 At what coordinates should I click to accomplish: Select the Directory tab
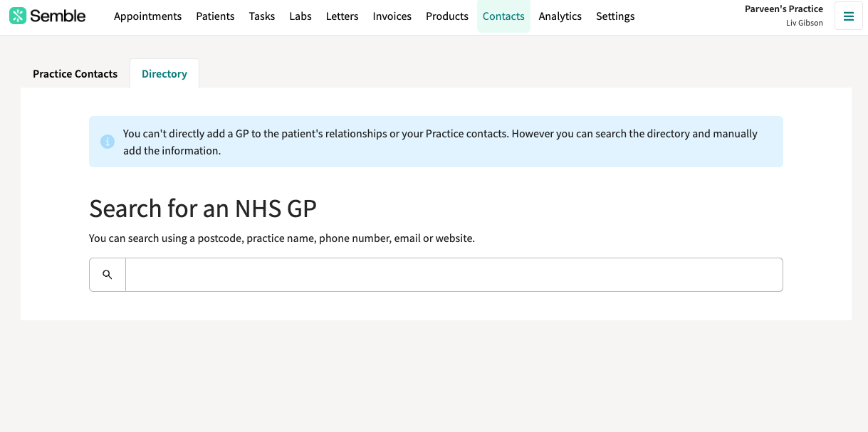tap(164, 74)
